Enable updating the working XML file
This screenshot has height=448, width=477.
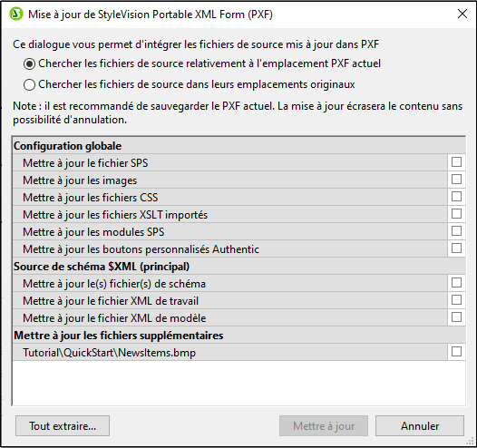(x=456, y=300)
